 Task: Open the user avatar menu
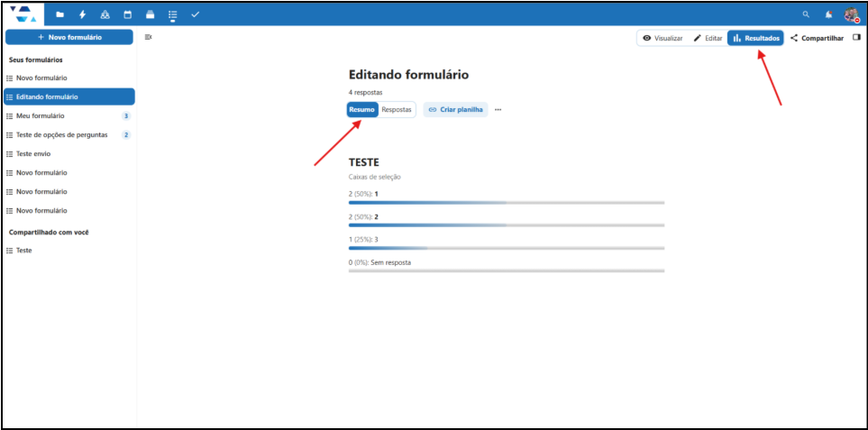(x=851, y=14)
